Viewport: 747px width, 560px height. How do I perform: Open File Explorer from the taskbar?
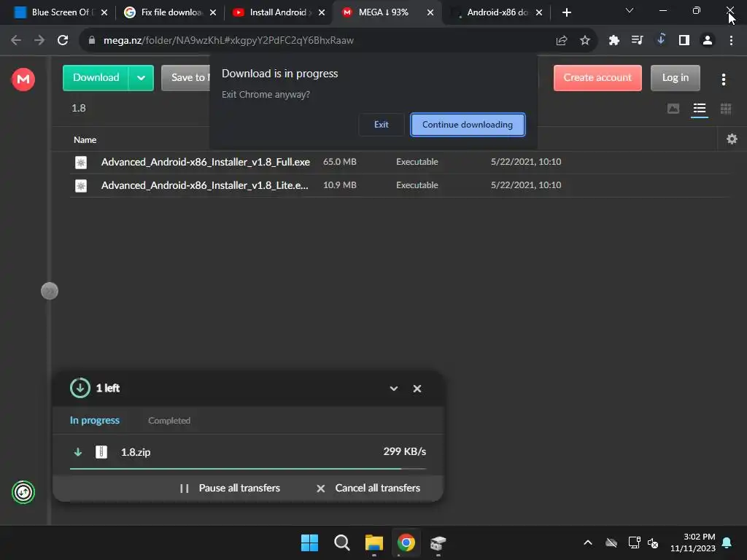click(x=374, y=542)
